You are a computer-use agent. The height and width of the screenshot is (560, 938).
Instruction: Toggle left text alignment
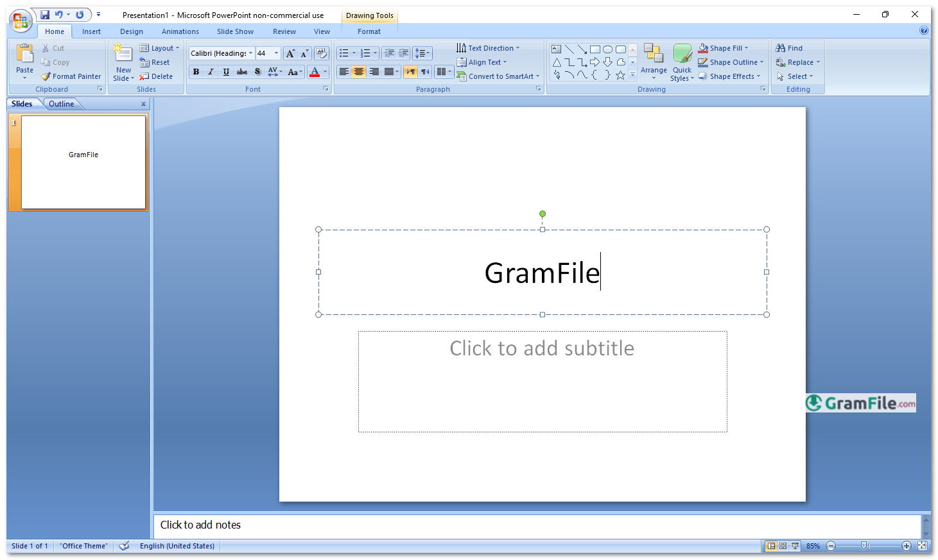344,72
